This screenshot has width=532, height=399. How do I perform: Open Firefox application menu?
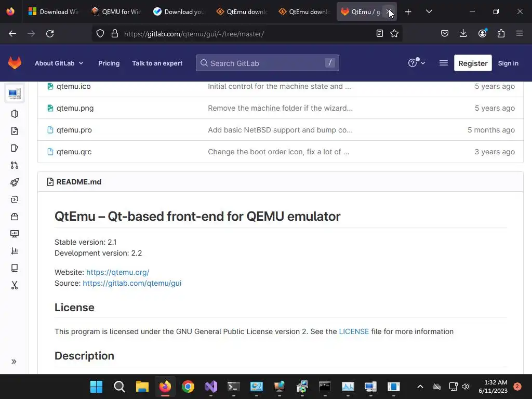tap(520, 33)
